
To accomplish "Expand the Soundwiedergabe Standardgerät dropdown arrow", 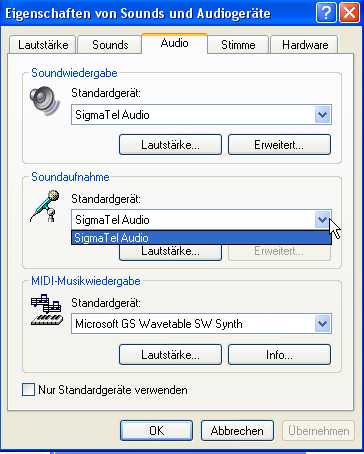I will [x=322, y=115].
